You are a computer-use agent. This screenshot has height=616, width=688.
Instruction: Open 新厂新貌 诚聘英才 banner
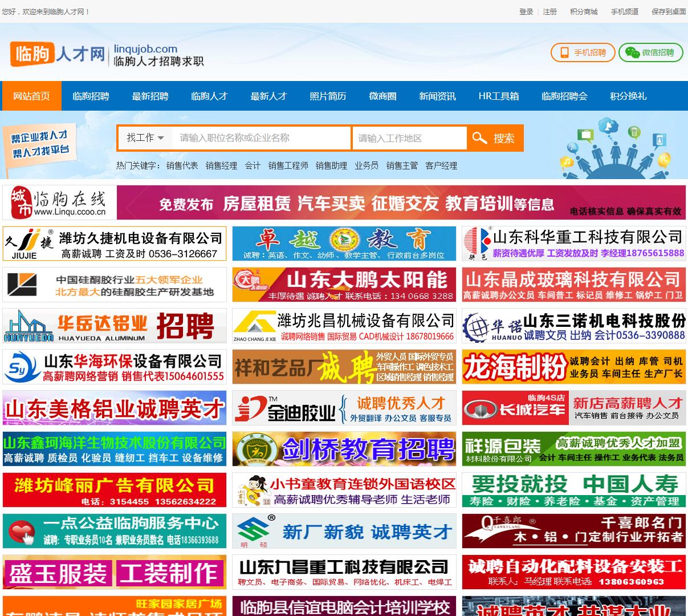coord(344,531)
